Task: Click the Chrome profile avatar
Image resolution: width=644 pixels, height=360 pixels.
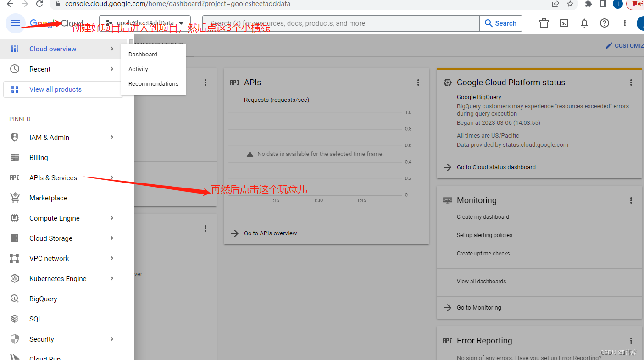Action: (618, 4)
